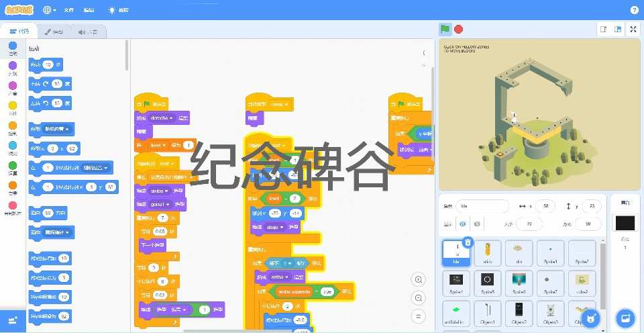Open the globe language selector
644x333 pixels.
49,10
